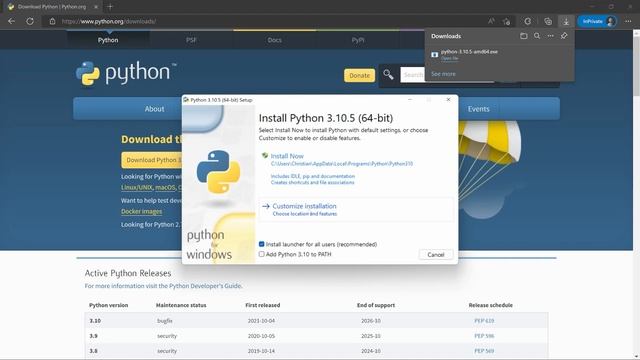This screenshot has height=360, width=640.
Task: Click the site lock icon in address bar
Action: pyautogui.click(x=52, y=21)
